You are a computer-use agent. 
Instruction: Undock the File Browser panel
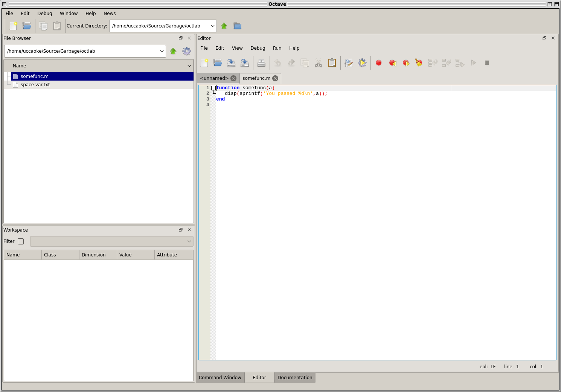tap(181, 38)
